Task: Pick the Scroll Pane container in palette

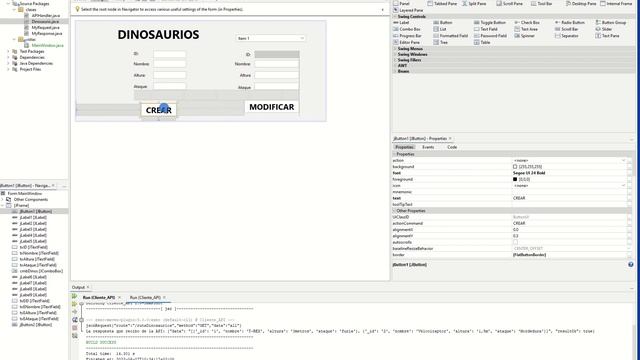Action: click(509, 3)
